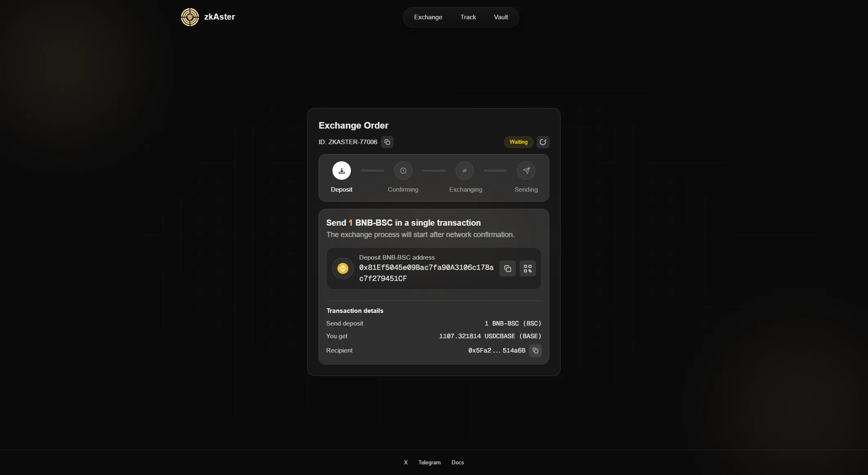Click the Exchanging step label
Screen dimensions: 868x475
tap(466, 190)
